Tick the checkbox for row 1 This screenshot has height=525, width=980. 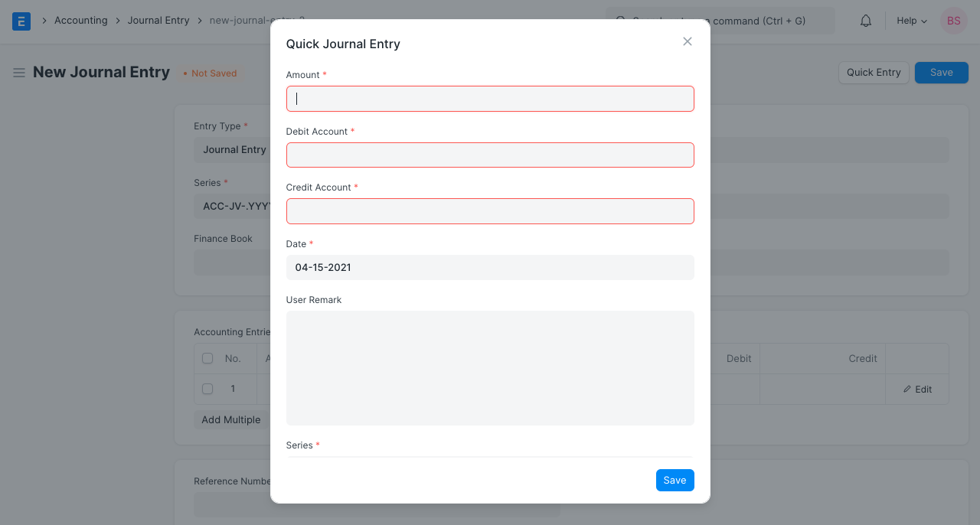tap(207, 389)
